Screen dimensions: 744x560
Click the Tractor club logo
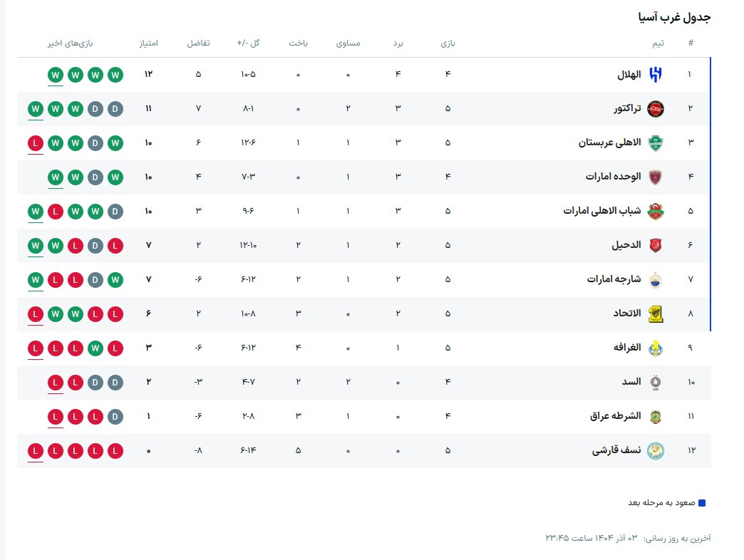pos(655,108)
